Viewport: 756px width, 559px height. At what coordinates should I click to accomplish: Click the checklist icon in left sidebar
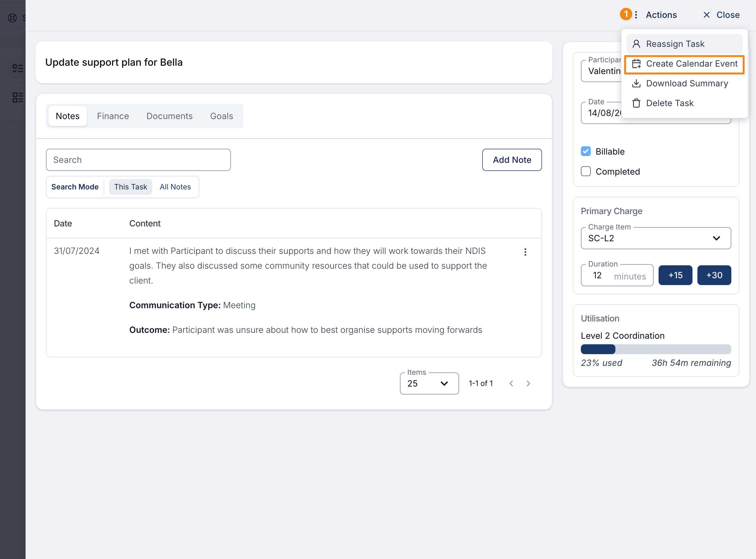18,69
